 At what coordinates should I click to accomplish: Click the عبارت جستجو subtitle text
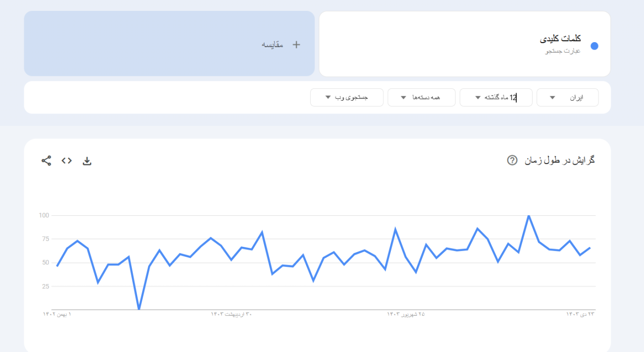click(563, 51)
